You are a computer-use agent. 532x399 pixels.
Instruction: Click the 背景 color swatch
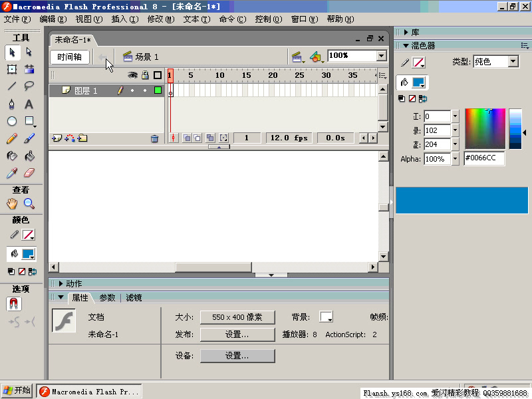point(326,317)
